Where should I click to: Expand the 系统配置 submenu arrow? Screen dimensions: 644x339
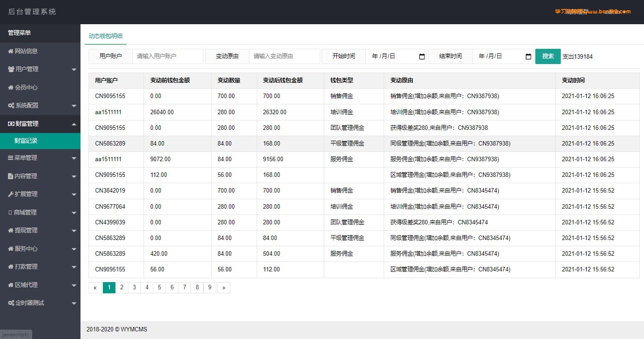[x=74, y=106]
